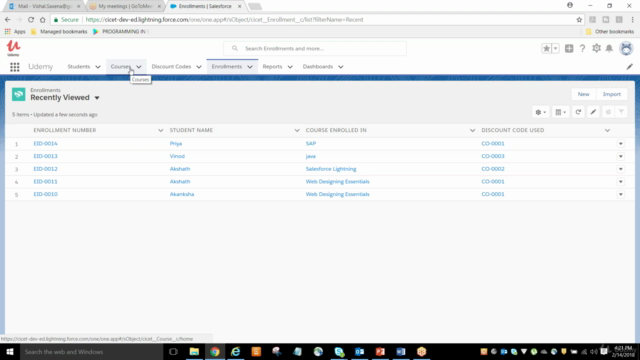The height and width of the screenshot is (360, 640).
Task: Click the Udemy logo icon
Action: (x=13, y=48)
